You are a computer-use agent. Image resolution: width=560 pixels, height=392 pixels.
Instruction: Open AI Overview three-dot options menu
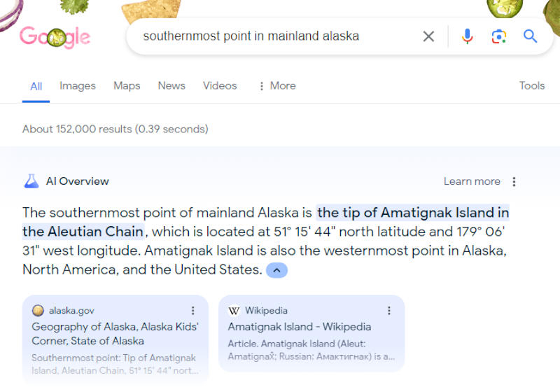(x=514, y=181)
